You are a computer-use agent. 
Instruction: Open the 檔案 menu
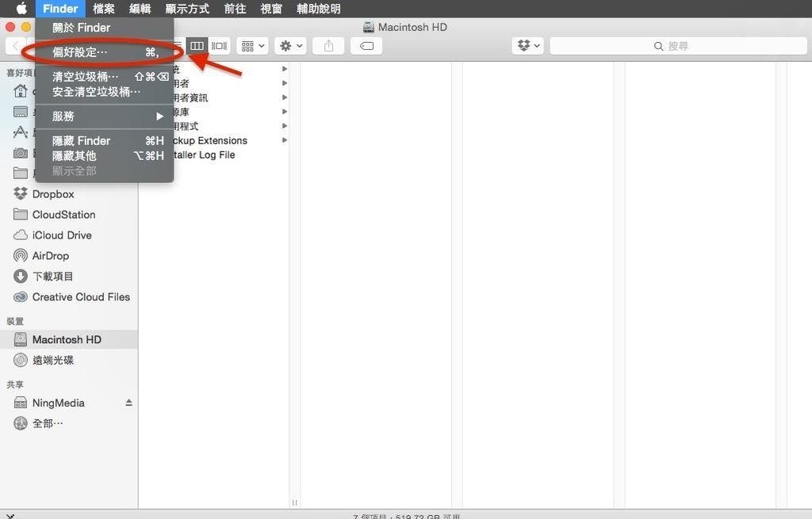click(x=104, y=8)
